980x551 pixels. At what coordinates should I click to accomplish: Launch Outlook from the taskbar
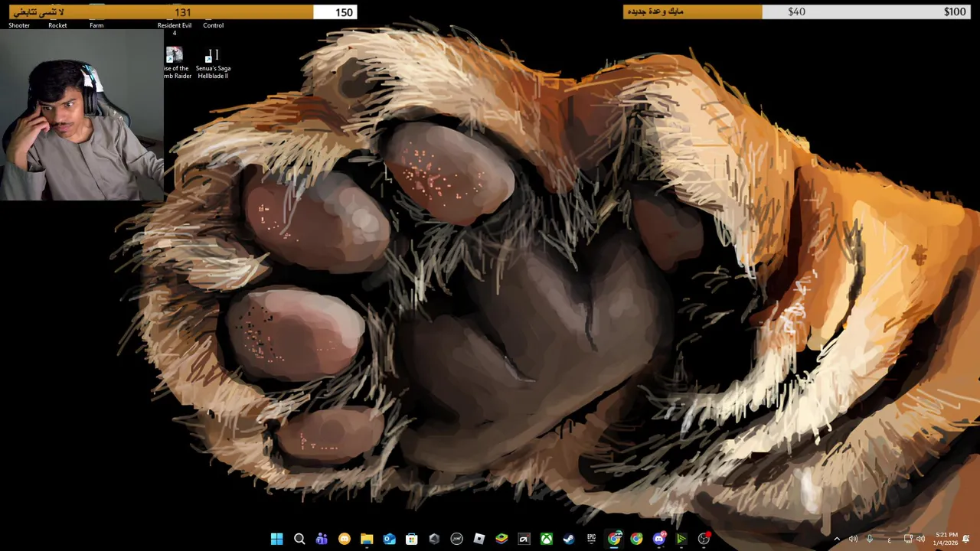pos(389,539)
